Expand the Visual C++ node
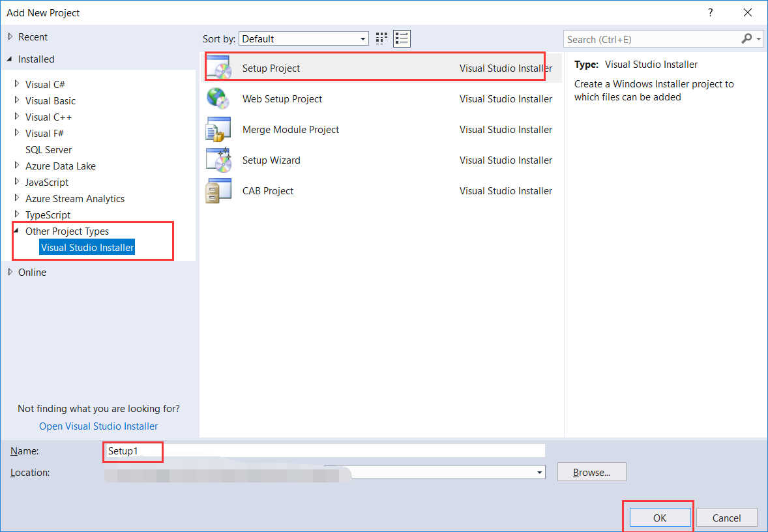This screenshot has width=768, height=532. click(x=17, y=117)
